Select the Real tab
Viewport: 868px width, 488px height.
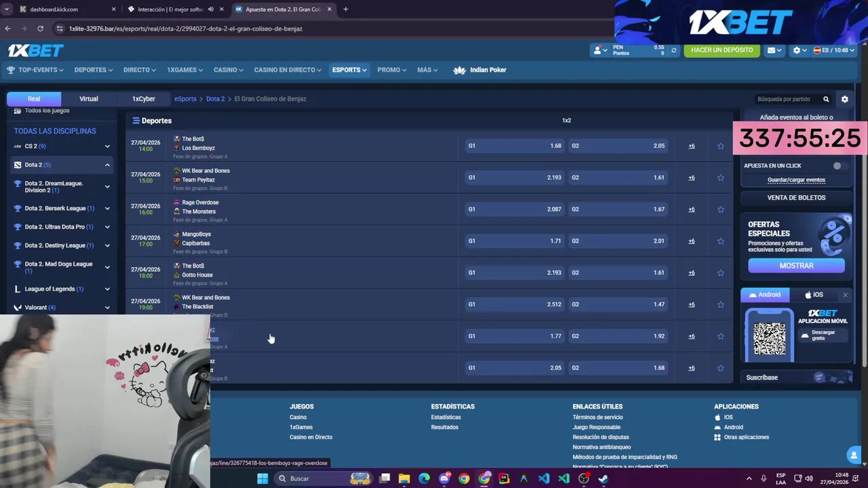[x=34, y=99]
